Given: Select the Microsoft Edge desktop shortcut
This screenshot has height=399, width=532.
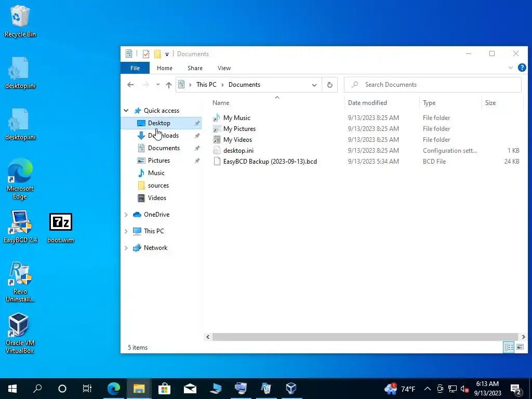Looking at the screenshot, I should point(20,179).
